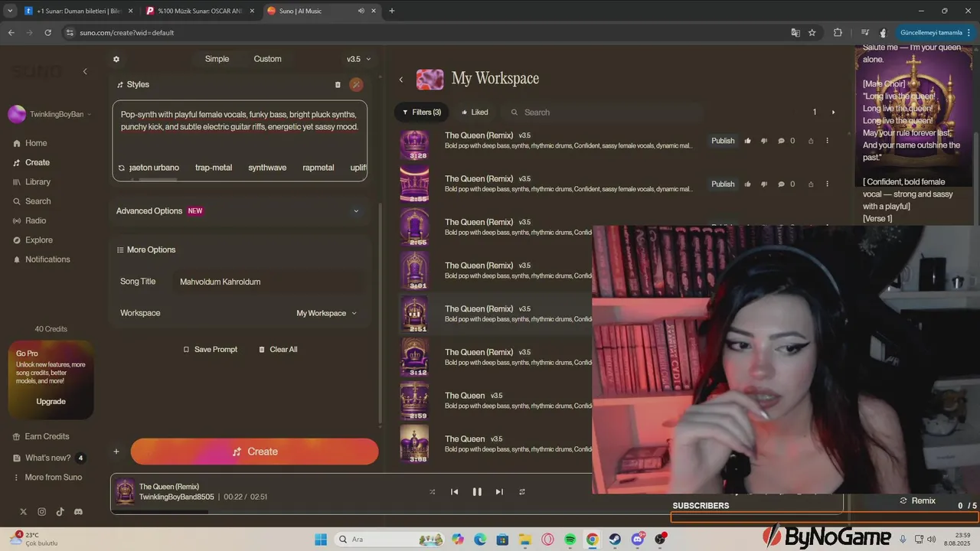Viewport: 980px width, 551px height.
Task: Delete the Styles text with trash icon
Action: (338, 84)
